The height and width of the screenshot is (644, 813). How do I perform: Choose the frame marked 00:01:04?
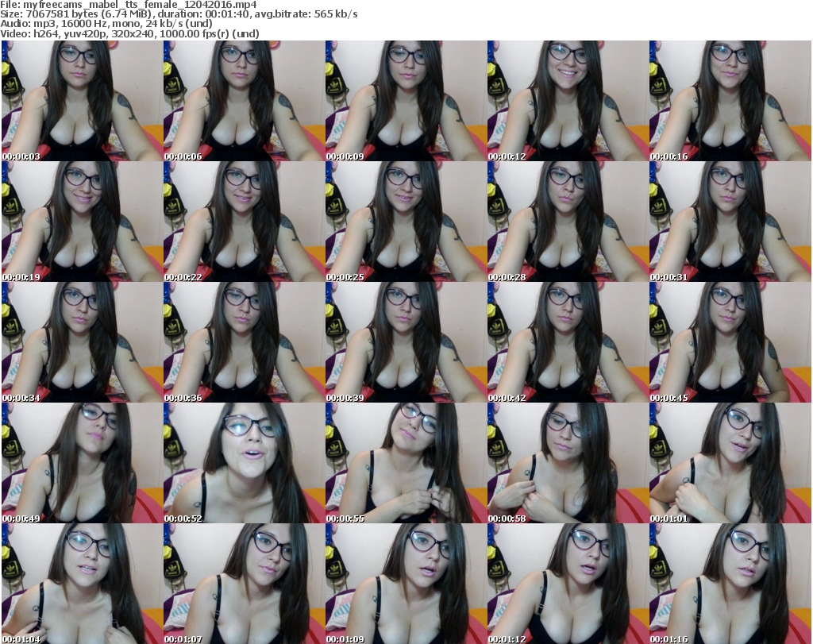coord(82,584)
